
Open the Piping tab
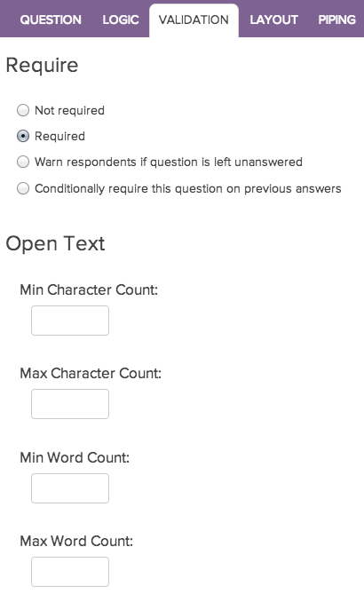point(336,20)
